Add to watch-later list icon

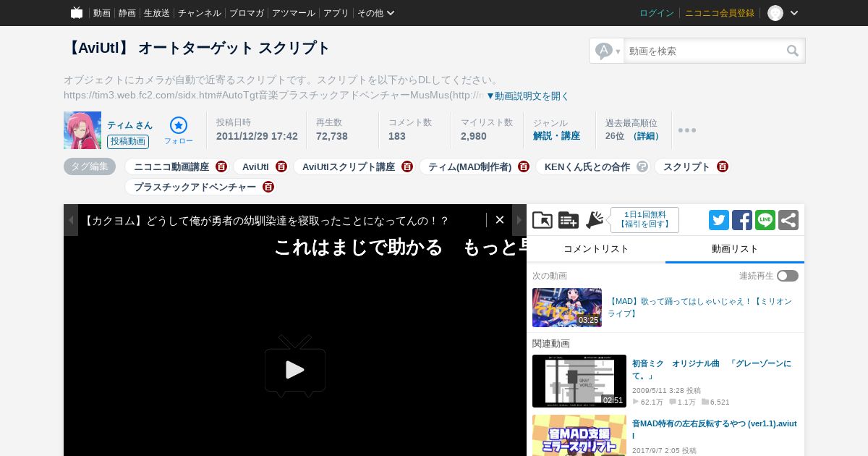point(569,220)
